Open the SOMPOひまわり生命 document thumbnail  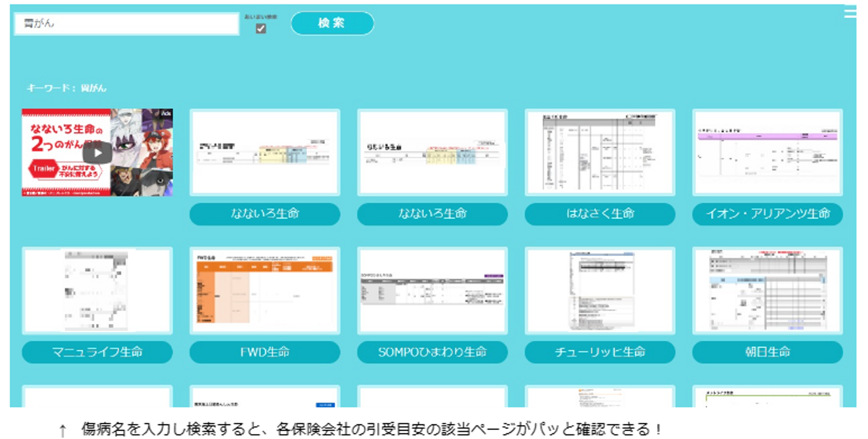tap(432, 291)
